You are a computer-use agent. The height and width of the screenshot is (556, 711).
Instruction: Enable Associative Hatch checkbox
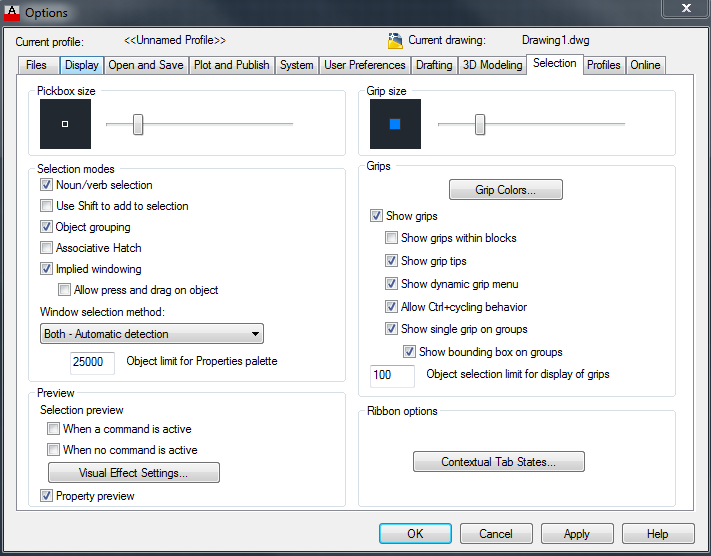pyautogui.click(x=46, y=248)
